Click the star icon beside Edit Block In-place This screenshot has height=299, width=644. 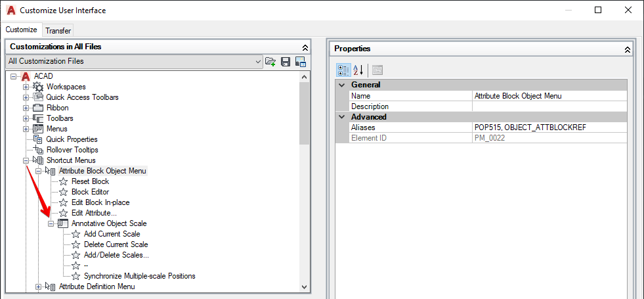coord(63,202)
